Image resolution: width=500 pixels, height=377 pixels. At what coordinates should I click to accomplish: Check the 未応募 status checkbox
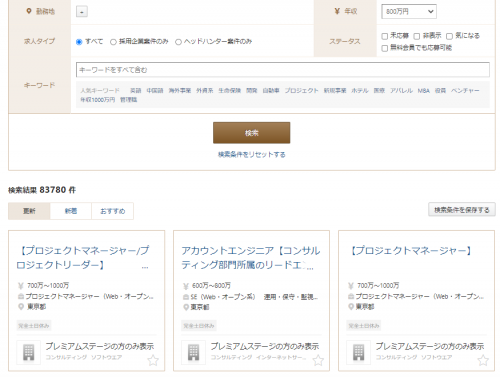pos(385,36)
